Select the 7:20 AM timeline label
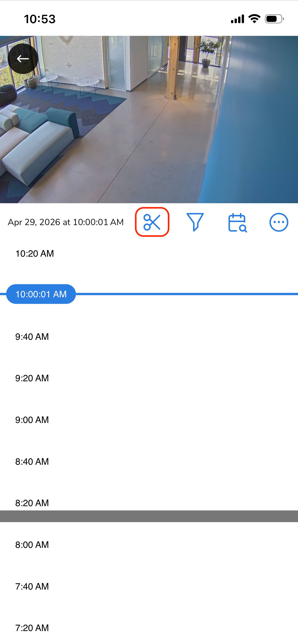Viewport: 298px width, 644px height. click(x=32, y=628)
